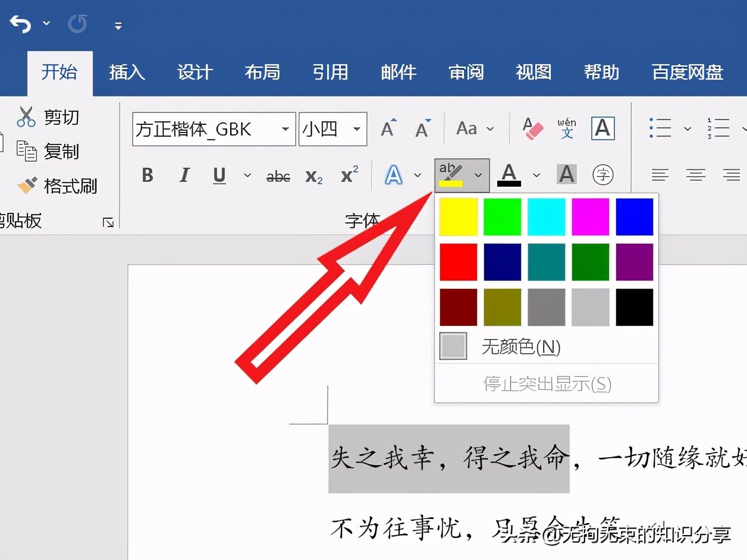Screen dimensions: 747x560
Task: Clear all formatting with the eraser icon
Action: [532, 128]
